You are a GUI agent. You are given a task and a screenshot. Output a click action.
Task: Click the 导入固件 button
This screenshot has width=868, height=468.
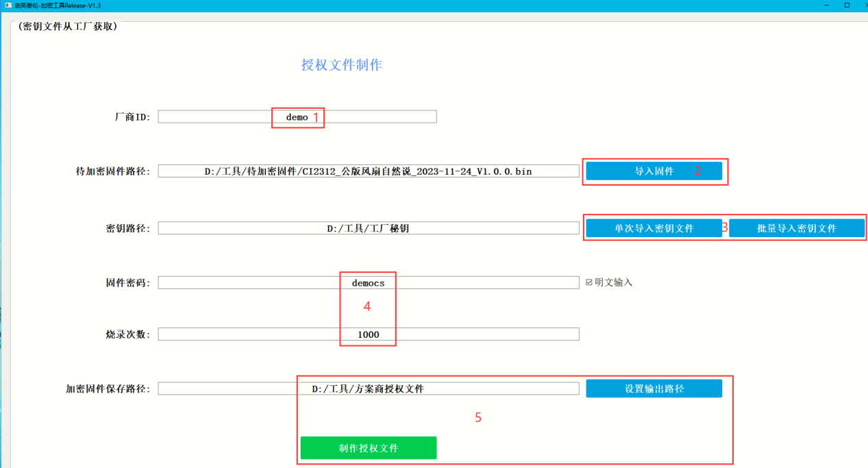click(654, 171)
